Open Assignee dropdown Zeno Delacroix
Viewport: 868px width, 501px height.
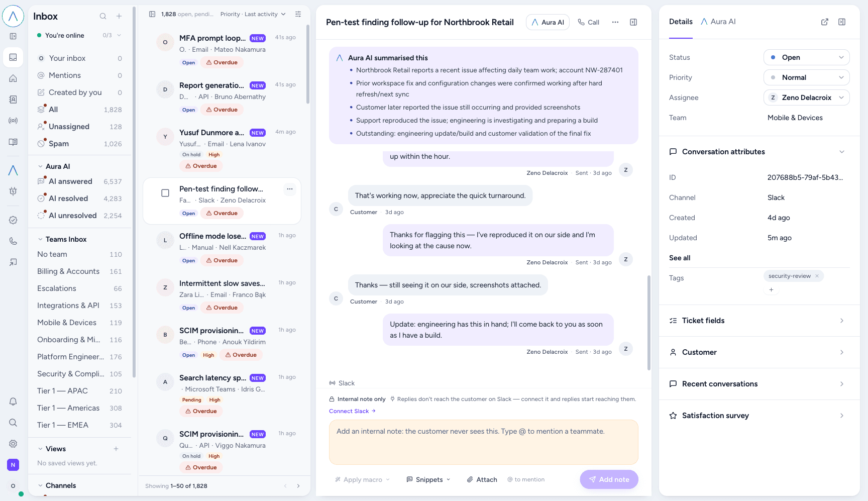click(806, 97)
